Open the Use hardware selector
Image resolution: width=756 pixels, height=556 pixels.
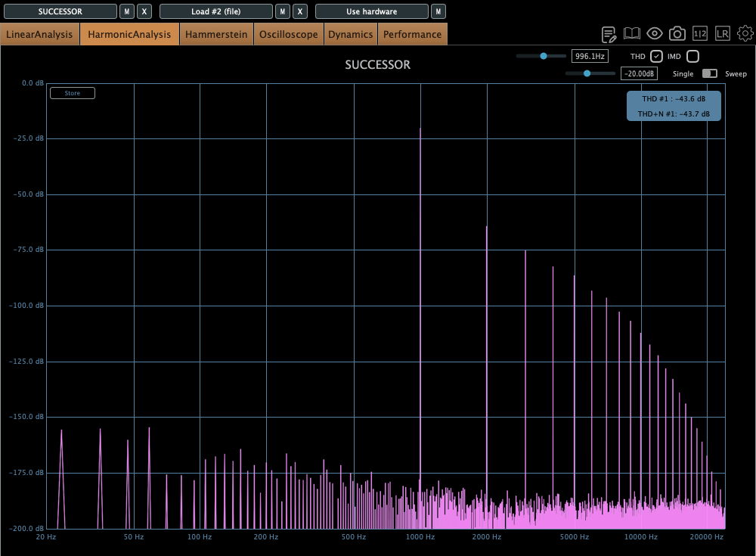pyautogui.click(x=371, y=11)
